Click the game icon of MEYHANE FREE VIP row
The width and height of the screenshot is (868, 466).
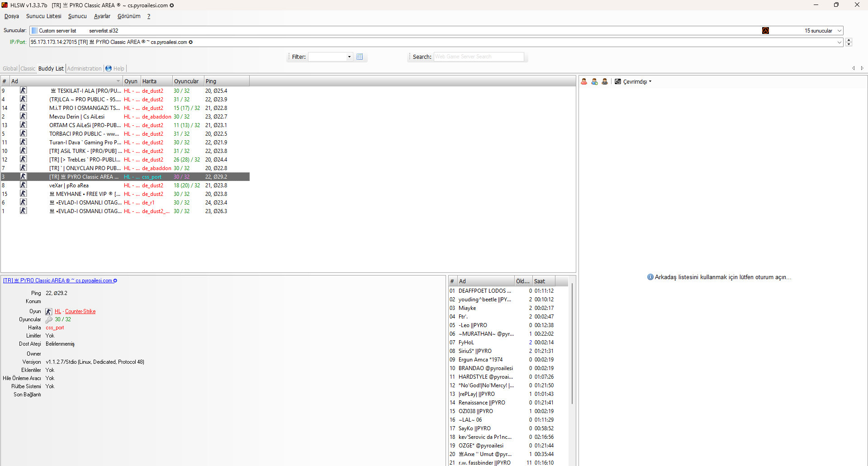(x=23, y=194)
